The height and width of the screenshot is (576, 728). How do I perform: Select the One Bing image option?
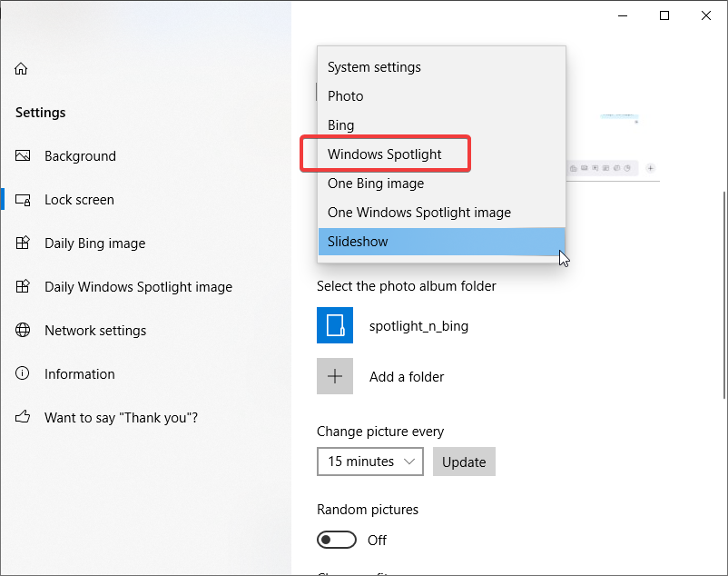coord(441,184)
